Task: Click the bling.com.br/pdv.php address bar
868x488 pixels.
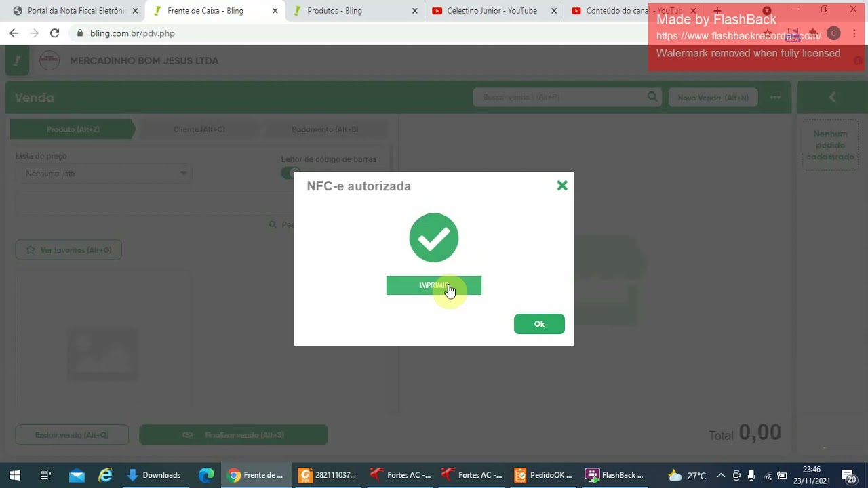Action: pos(132,33)
